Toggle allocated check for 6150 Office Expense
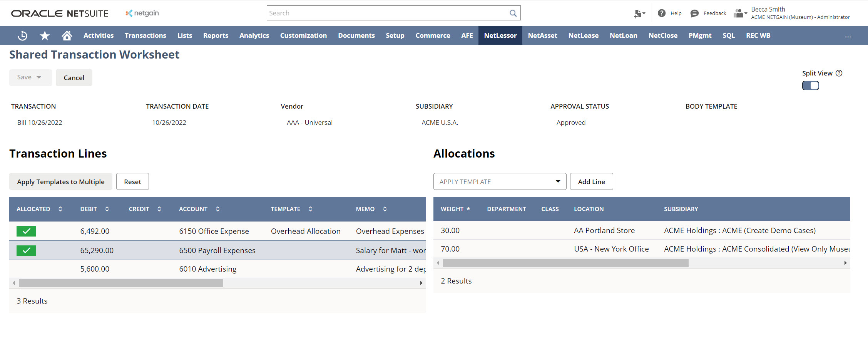 pos(26,231)
